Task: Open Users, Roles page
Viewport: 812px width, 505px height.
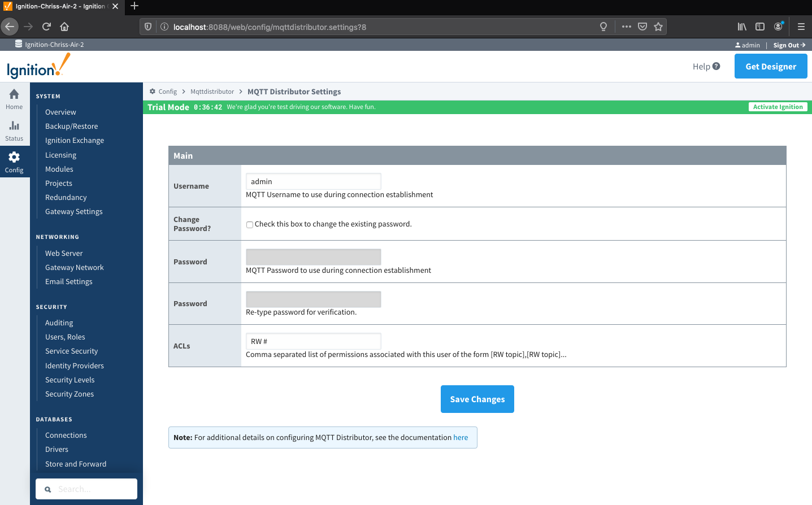Action: pyautogui.click(x=65, y=337)
